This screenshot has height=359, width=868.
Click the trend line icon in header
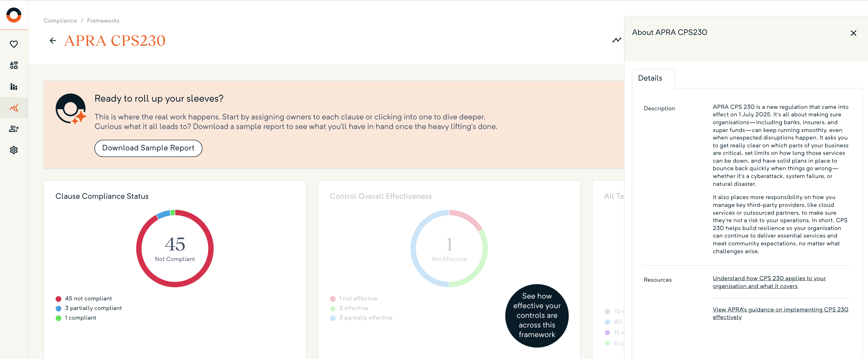click(x=616, y=40)
